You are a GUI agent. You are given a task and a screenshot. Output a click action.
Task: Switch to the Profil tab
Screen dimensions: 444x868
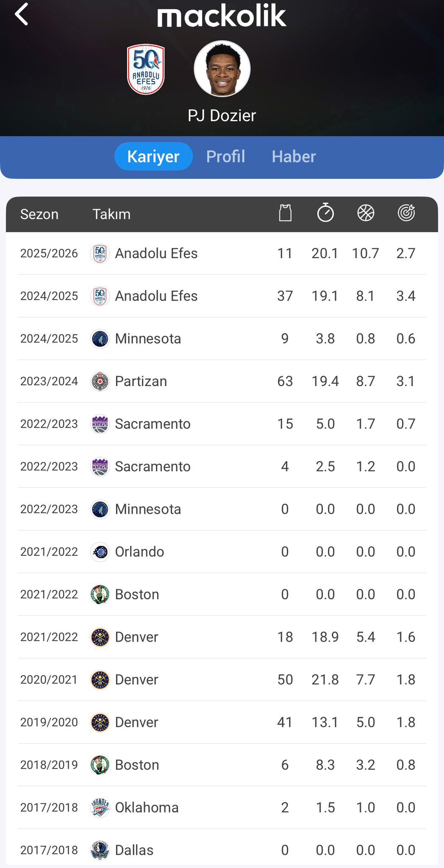225,156
